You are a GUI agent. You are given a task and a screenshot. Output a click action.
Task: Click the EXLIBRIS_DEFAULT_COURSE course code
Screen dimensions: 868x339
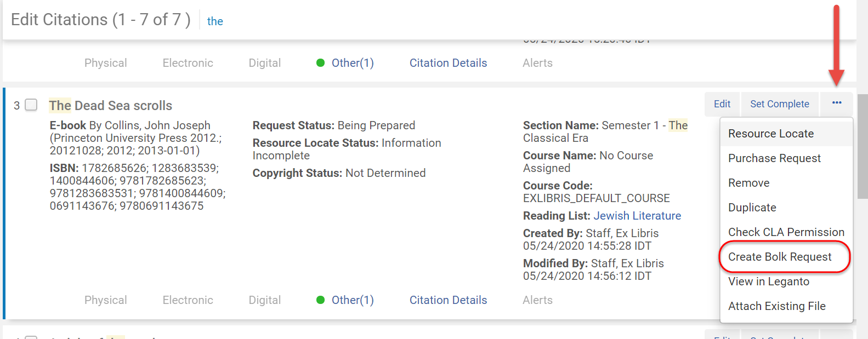(597, 198)
